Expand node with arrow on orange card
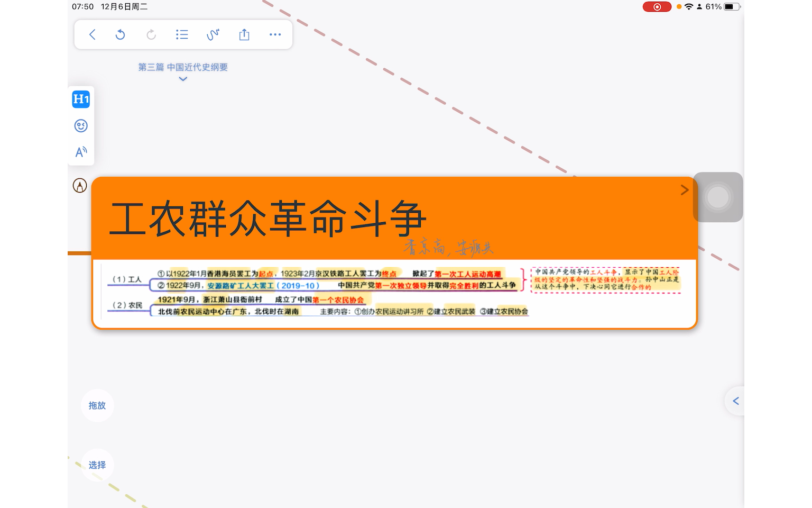812x508 pixels. point(685,190)
